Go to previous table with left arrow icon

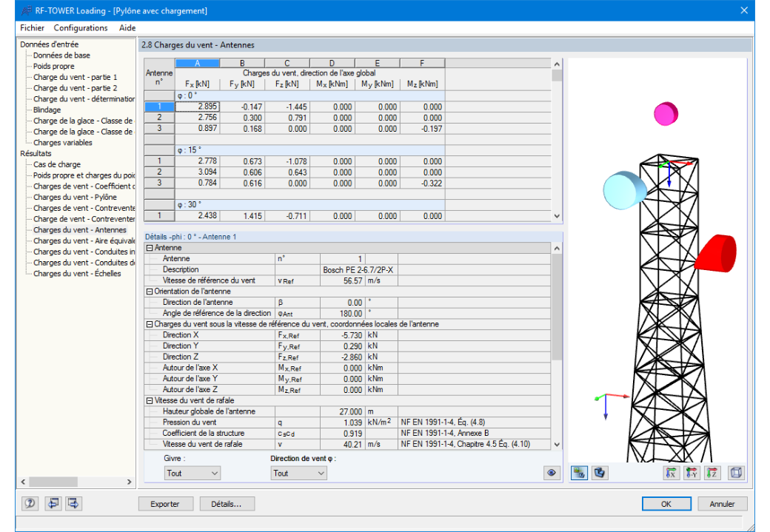53,504
